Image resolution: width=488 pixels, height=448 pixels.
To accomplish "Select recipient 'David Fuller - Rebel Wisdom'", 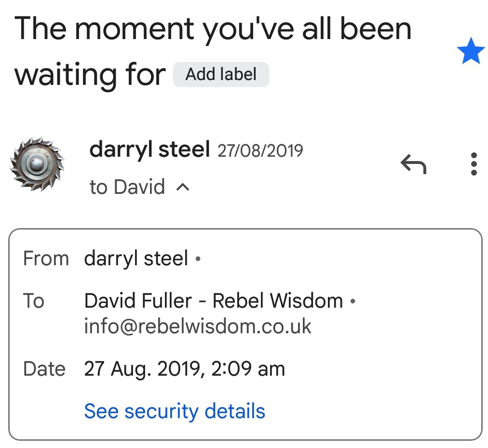I will coord(213,301).
